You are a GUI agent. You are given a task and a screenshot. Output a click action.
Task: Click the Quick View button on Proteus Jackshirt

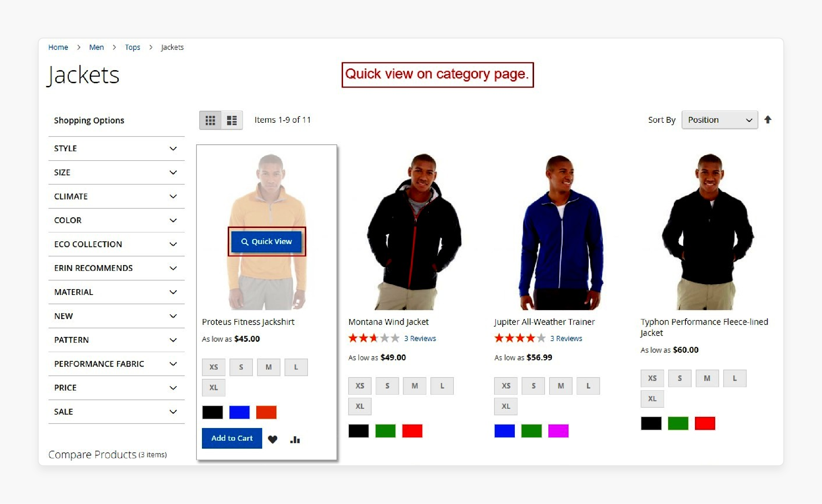click(x=267, y=241)
